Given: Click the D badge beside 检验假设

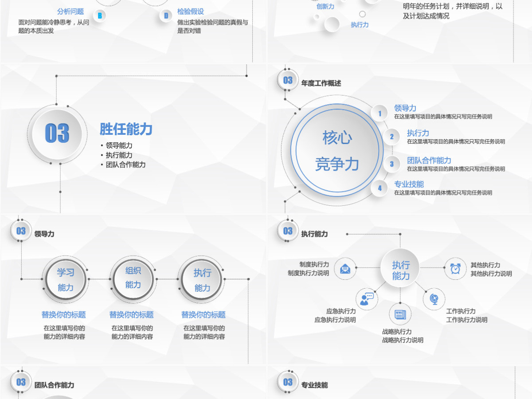Looking at the screenshot, I should (166, 16).
